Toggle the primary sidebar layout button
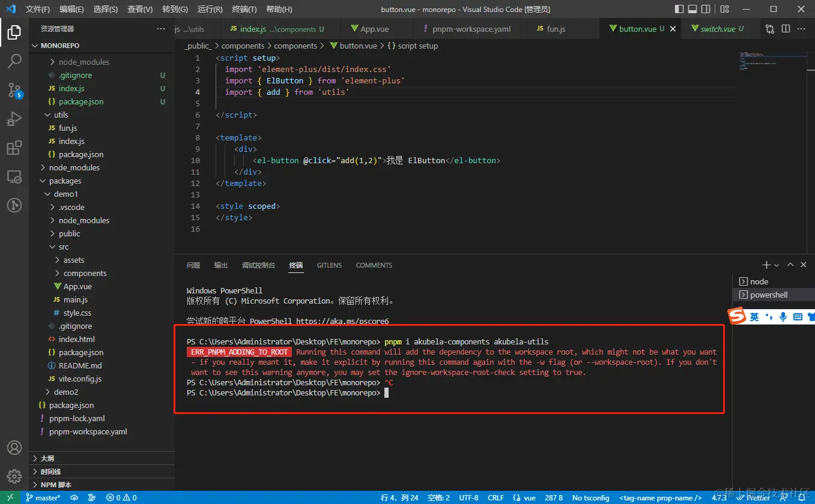This screenshot has width=815, height=504. coord(679,9)
